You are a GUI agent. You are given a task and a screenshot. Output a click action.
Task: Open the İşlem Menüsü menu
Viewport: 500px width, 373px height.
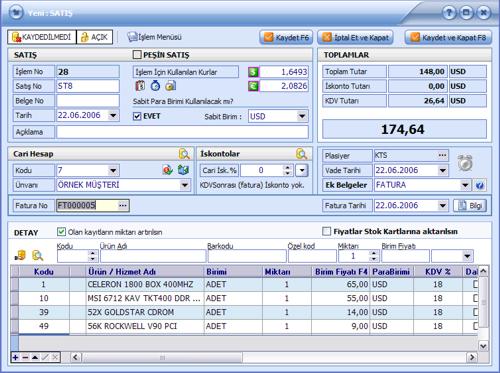(155, 37)
